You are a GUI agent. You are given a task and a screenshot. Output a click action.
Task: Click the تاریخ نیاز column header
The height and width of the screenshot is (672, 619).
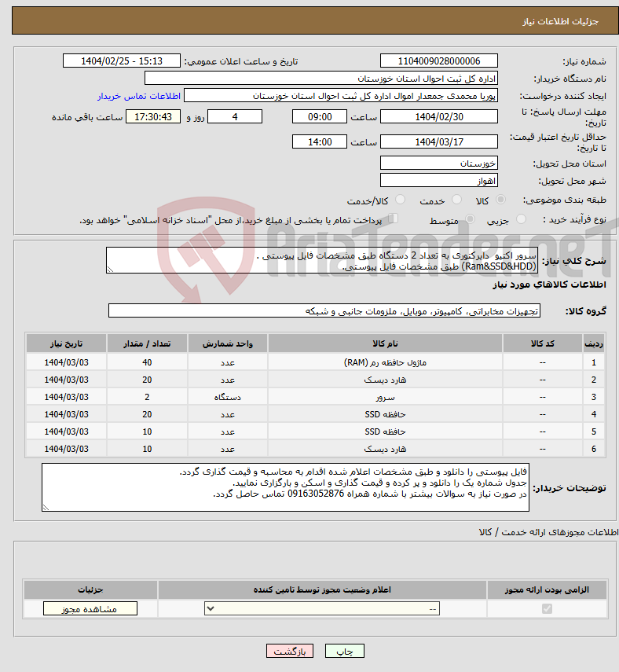tap(67, 343)
